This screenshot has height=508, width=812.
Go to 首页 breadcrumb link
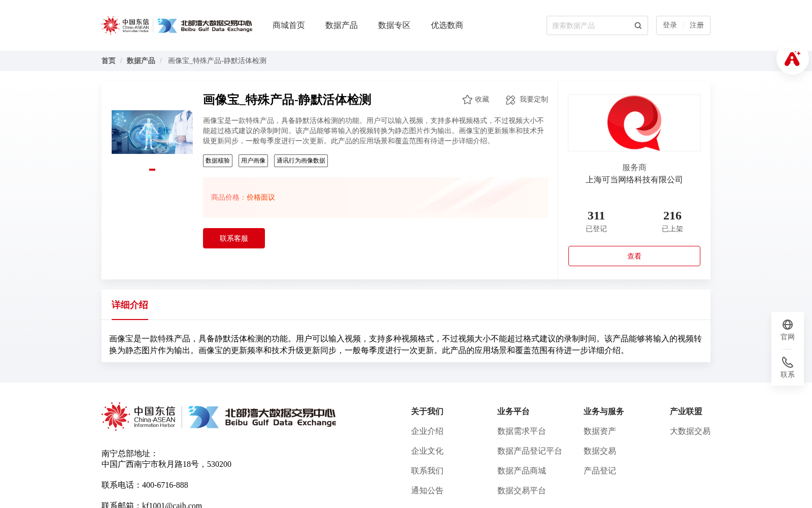pyautogui.click(x=109, y=60)
